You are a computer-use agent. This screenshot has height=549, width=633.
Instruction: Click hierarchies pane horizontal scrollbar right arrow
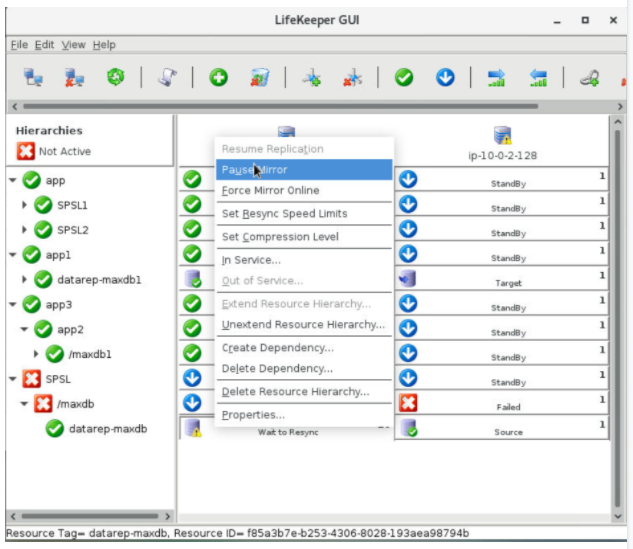(x=168, y=516)
